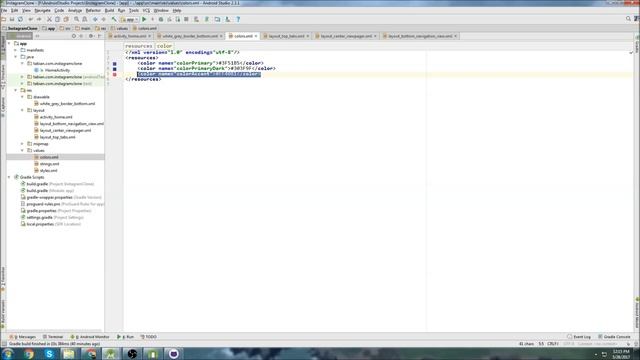Collapse the layout folder arrow
640x360 pixels.
[22, 110]
